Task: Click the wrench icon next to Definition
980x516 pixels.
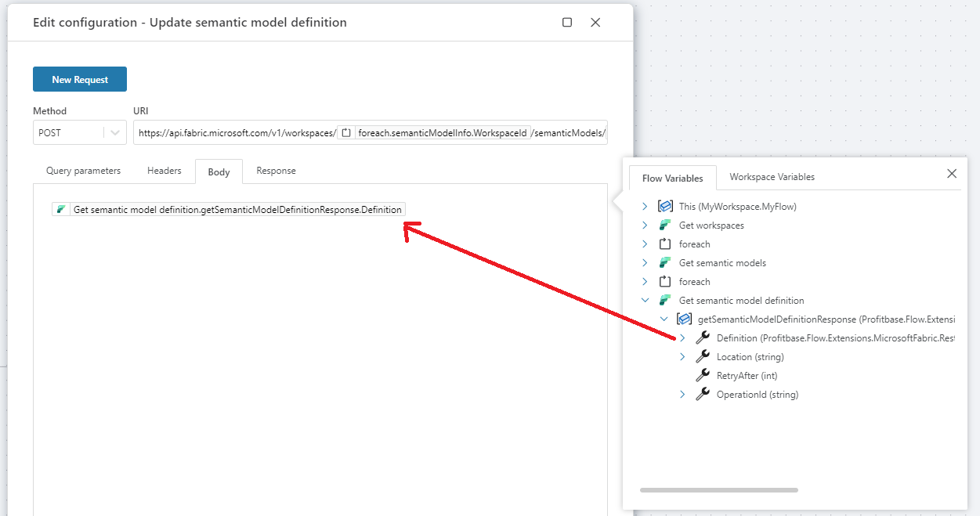Action: pyautogui.click(x=703, y=338)
